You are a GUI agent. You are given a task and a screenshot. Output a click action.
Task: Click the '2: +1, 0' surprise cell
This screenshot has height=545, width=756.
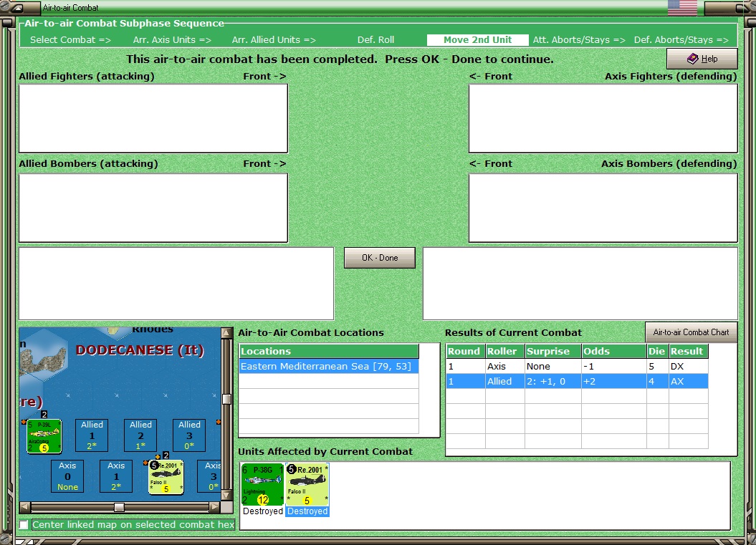pos(553,381)
